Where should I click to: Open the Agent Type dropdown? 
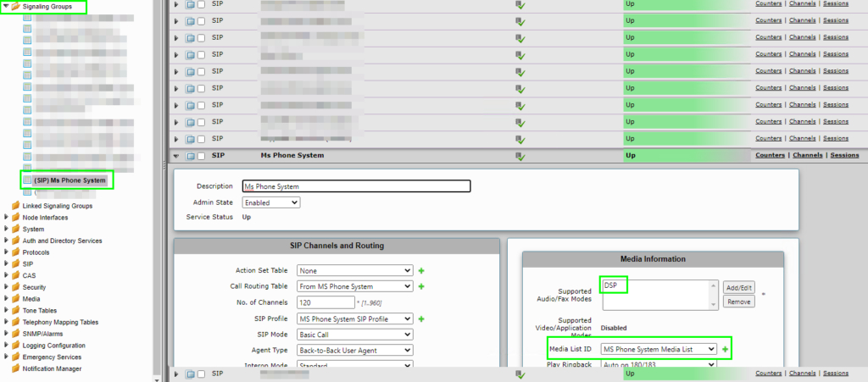(x=355, y=350)
